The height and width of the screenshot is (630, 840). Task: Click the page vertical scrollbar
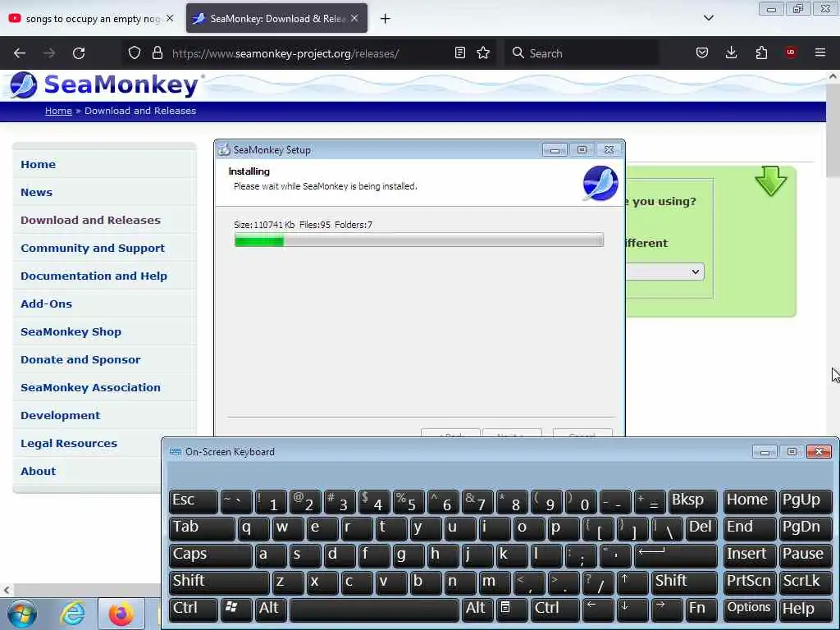pyautogui.click(x=833, y=130)
